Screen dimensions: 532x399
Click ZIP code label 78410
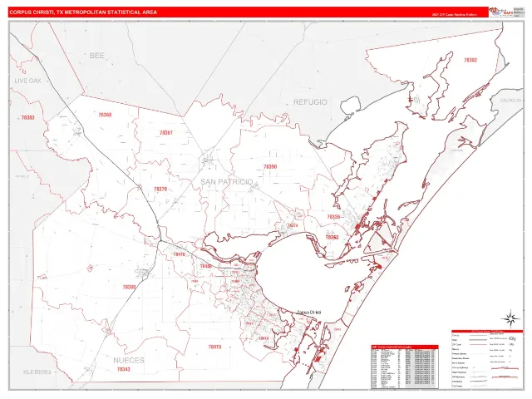[180, 254]
